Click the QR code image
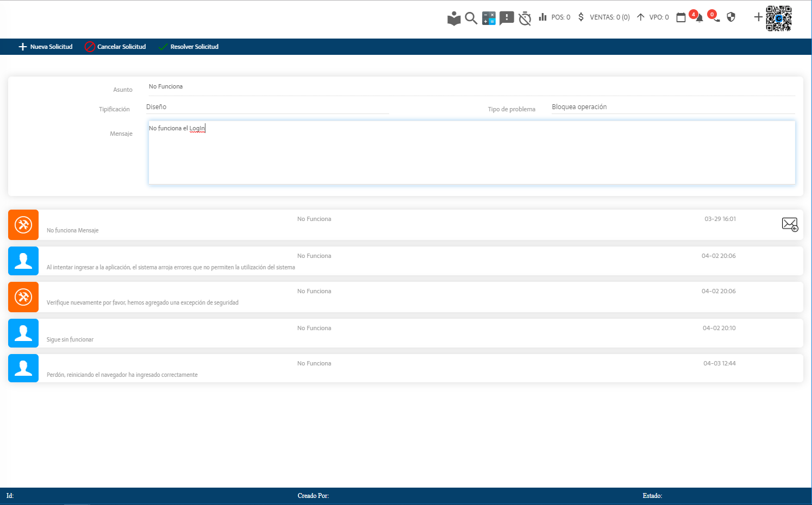The image size is (812, 505). coord(779,18)
